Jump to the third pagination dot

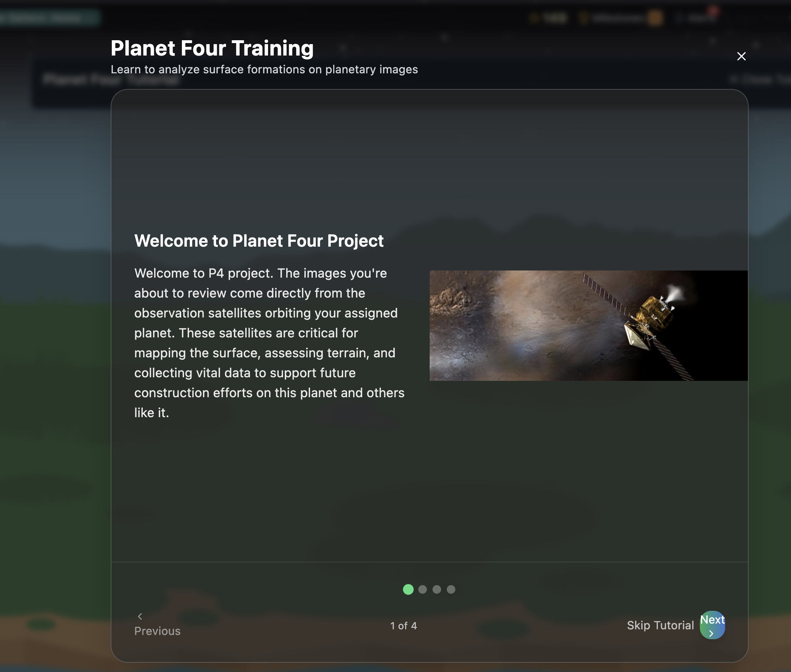[437, 589]
